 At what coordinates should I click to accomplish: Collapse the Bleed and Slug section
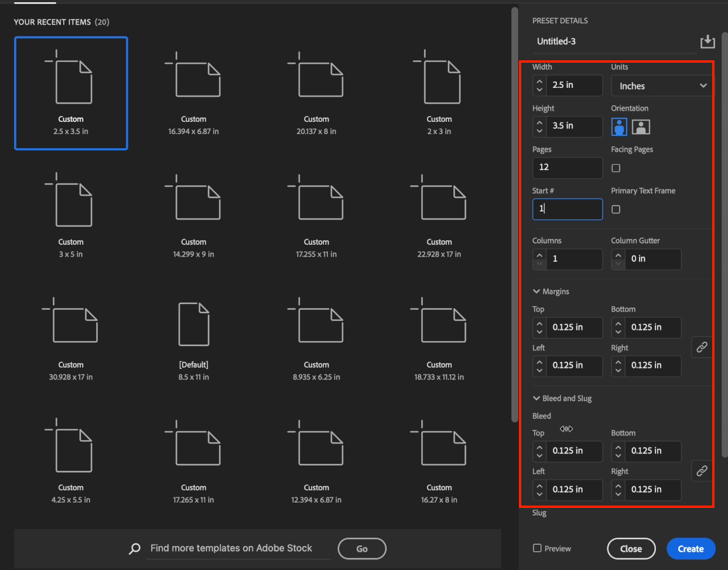pos(536,398)
